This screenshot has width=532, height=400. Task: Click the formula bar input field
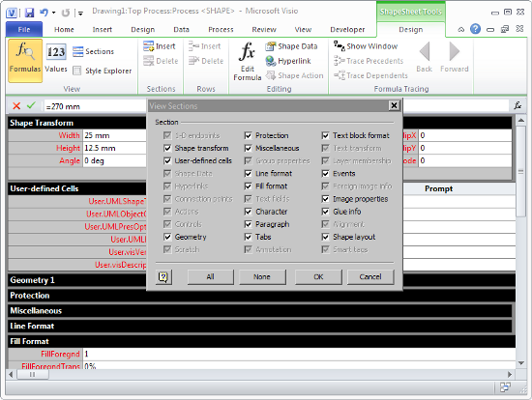point(96,106)
